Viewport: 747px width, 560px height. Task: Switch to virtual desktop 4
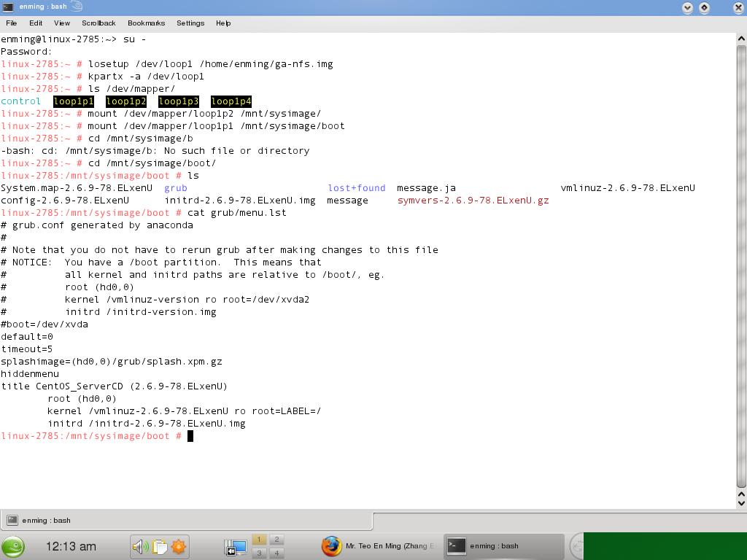pyautogui.click(x=276, y=553)
